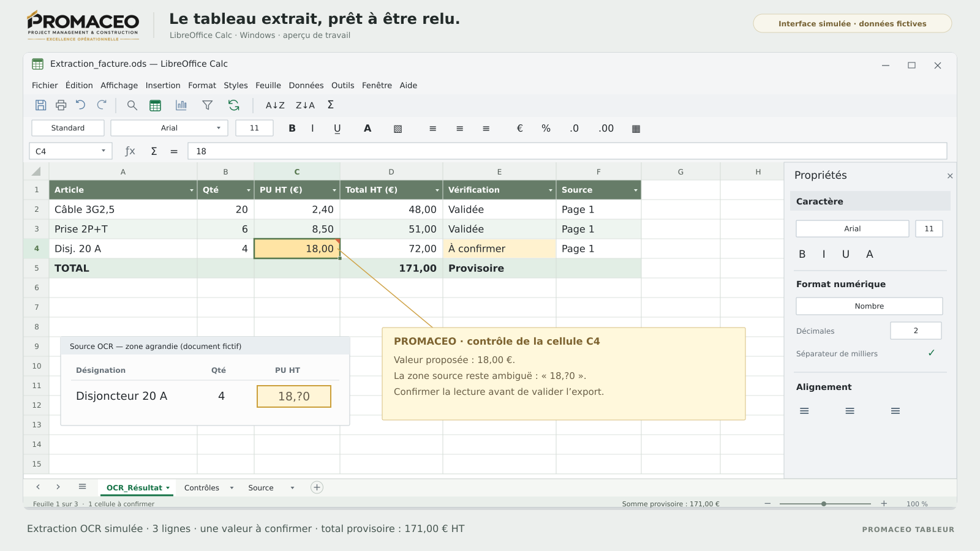The width and height of the screenshot is (980, 551).
Task: Click the Standard paragraph style box
Action: 68,128
